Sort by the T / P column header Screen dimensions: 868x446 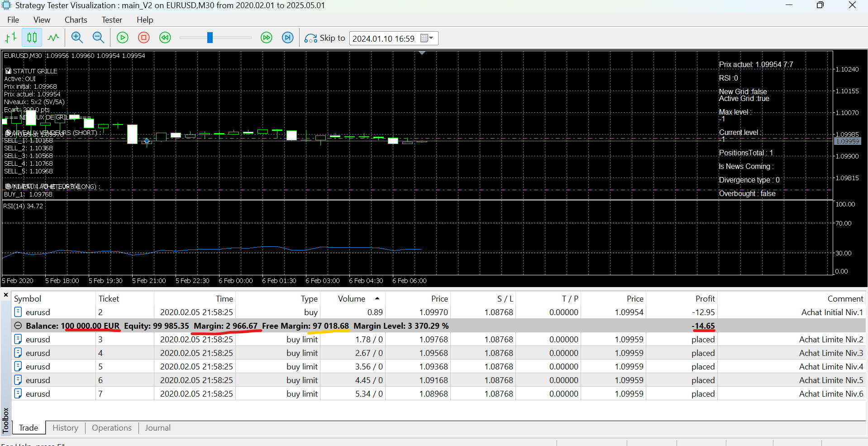[x=570, y=299]
